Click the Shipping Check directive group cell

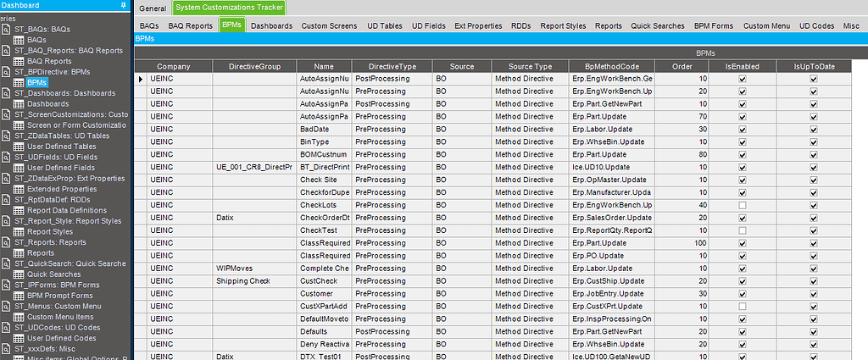click(254, 281)
